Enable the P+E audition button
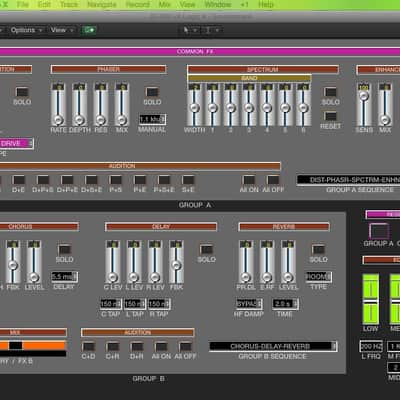The width and height of the screenshot is (400, 400). pos(140,180)
